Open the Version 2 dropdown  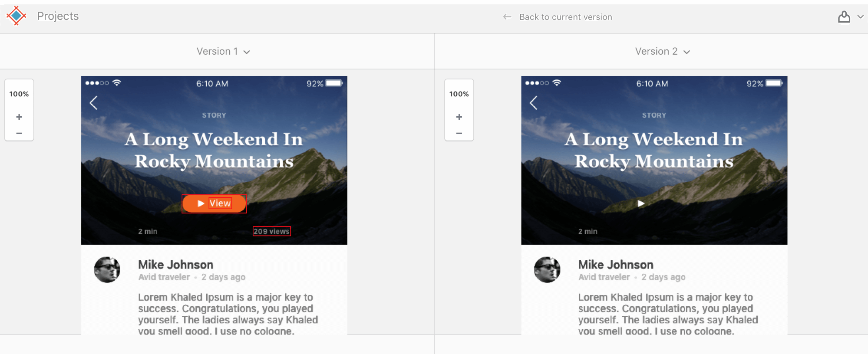[x=662, y=52]
